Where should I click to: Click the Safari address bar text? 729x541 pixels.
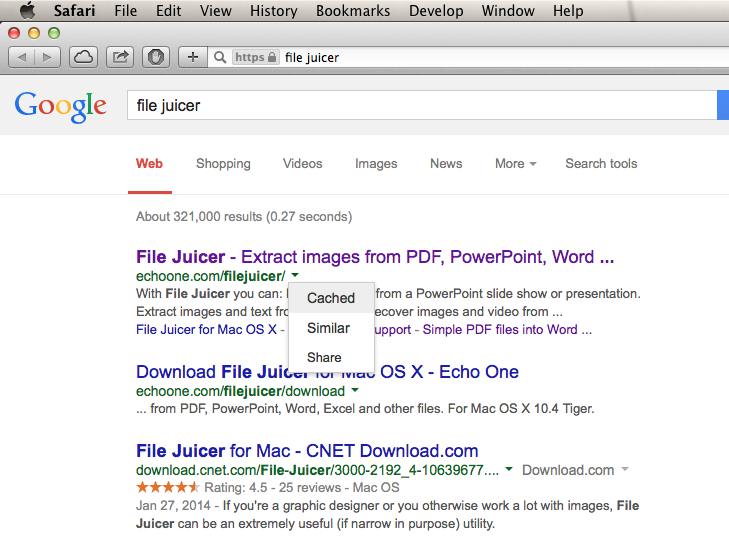point(312,58)
